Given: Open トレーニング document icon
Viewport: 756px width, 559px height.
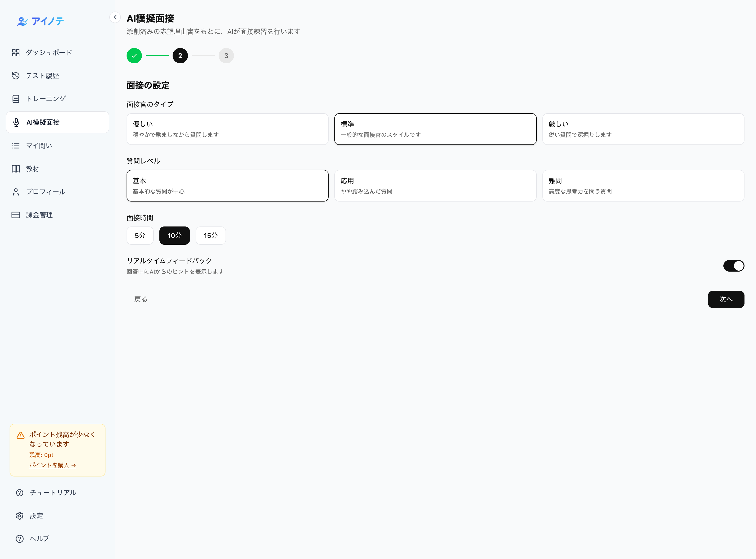Looking at the screenshot, I should 16,99.
